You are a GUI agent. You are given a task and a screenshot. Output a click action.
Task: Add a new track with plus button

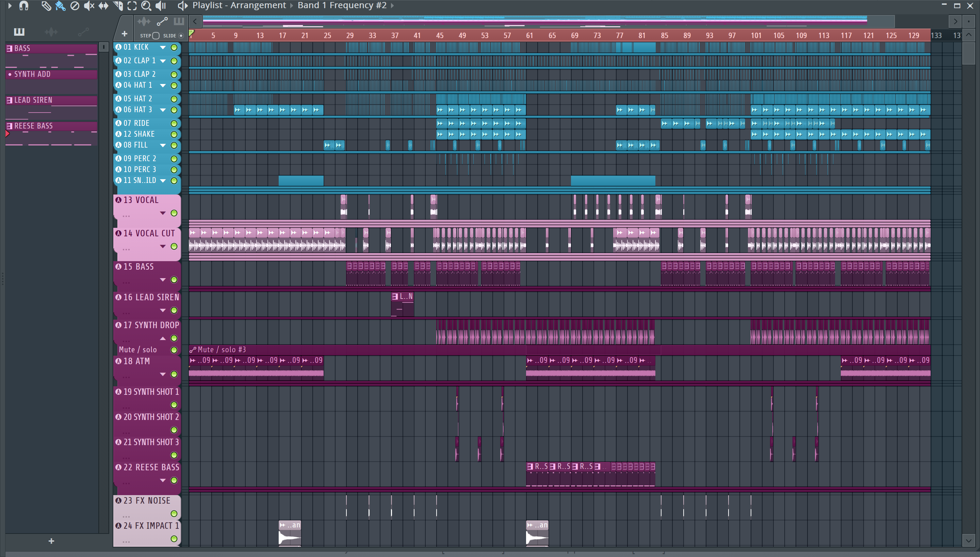point(125,34)
